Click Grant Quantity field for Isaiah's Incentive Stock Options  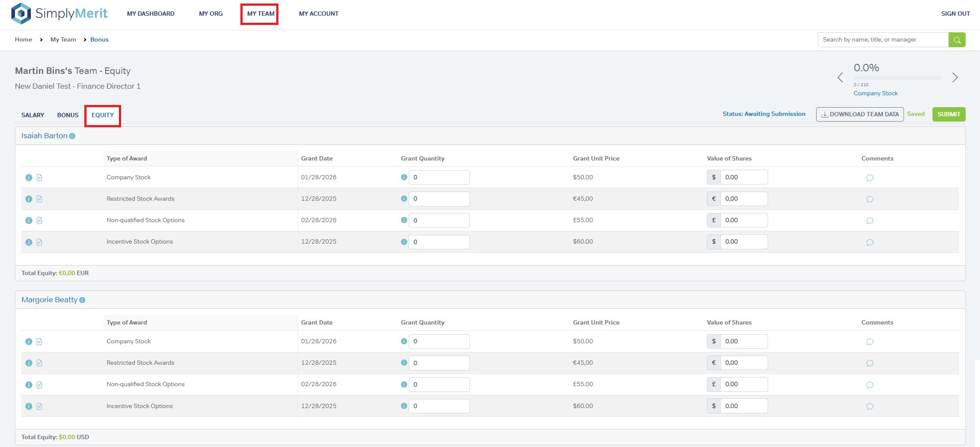pos(439,242)
